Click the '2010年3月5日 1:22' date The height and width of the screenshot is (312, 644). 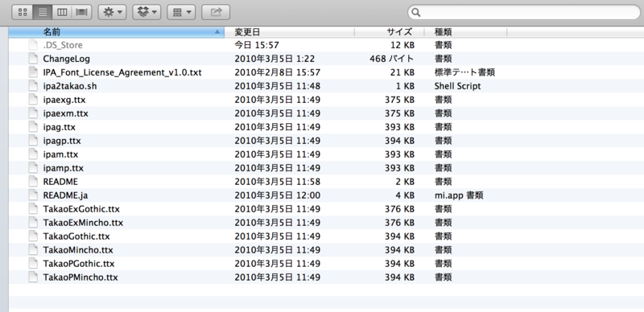pyautogui.click(x=275, y=59)
